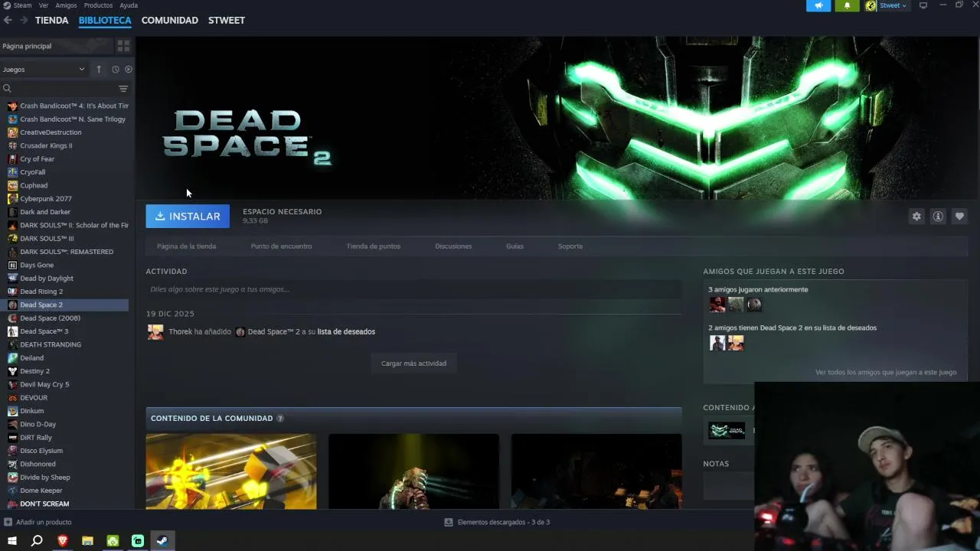Open the Stweet account dropdown

tap(893, 5)
